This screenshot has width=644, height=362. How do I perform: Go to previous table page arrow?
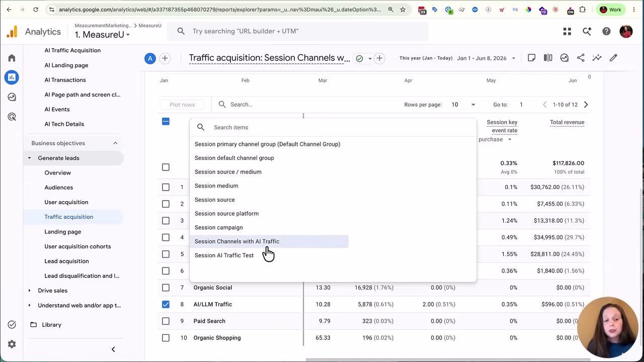click(x=544, y=105)
